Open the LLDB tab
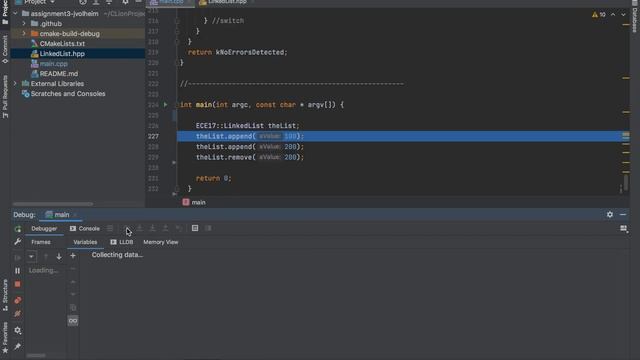 (122, 242)
